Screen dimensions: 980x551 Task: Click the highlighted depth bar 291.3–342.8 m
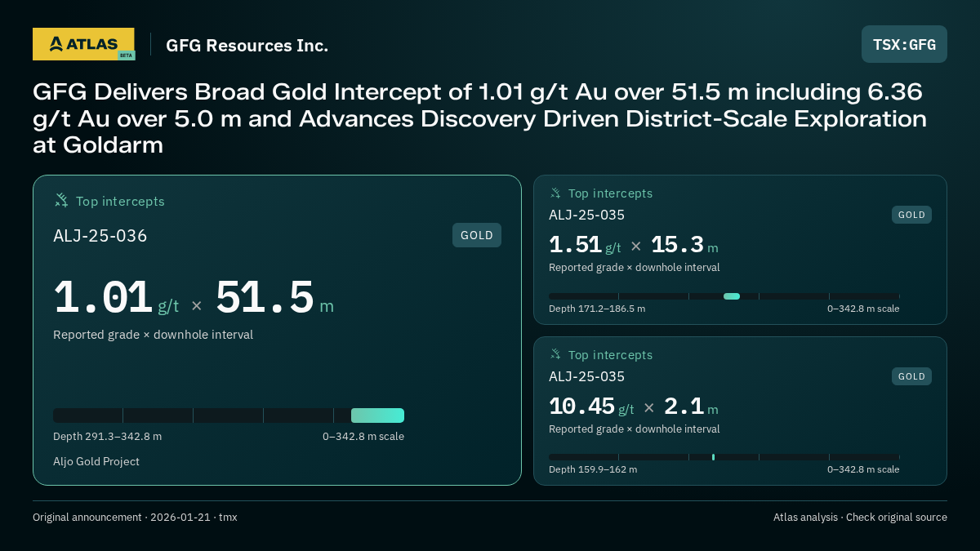tap(377, 415)
